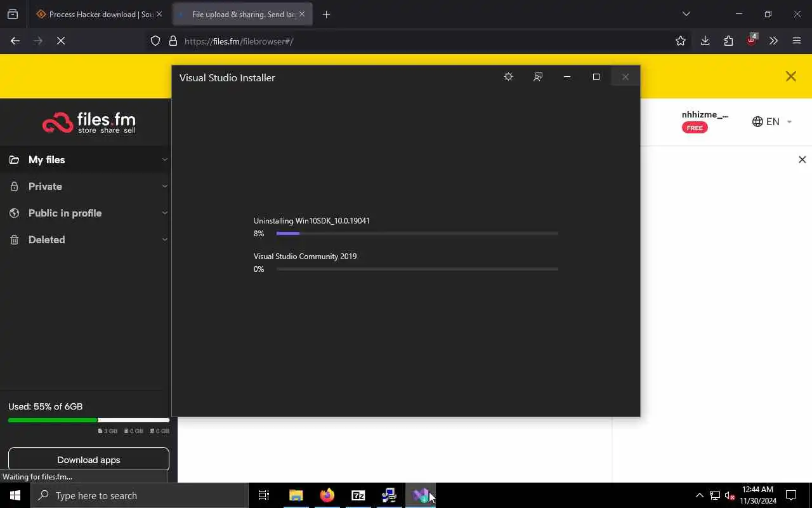Image resolution: width=812 pixels, height=508 pixels.
Task: Click 'Uninstalling Win10SDK_10.0.19041' text
Action: click(x=311, y=221)
